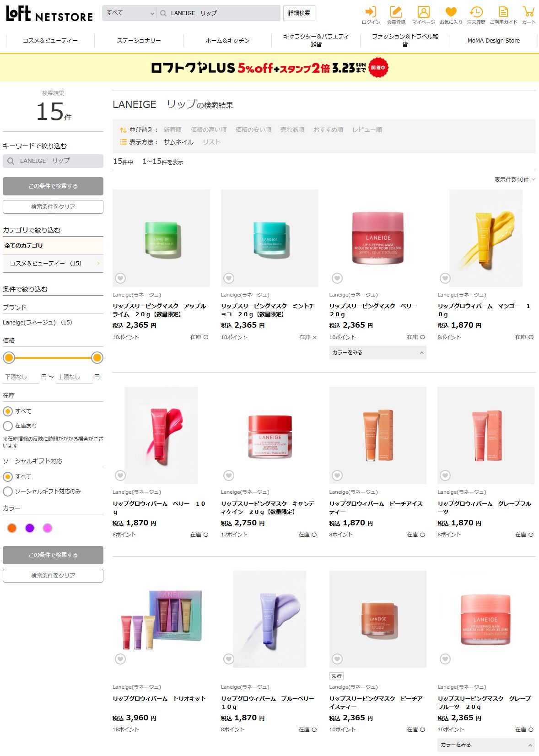Click upper '検索条件をクリア' button
539x756 pixels.
[53, 207]
